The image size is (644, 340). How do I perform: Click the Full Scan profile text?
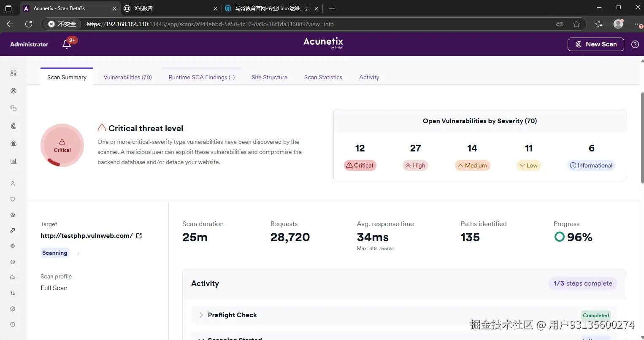[x=54, y=288]
